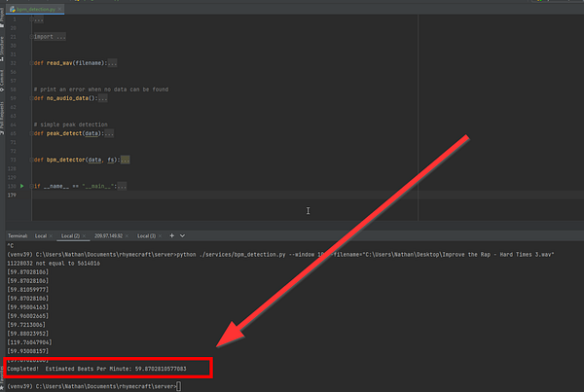The width and height of the screenshot is (584, 392).
Task: Click the empty line 179 in the editor
Action: 308,195
